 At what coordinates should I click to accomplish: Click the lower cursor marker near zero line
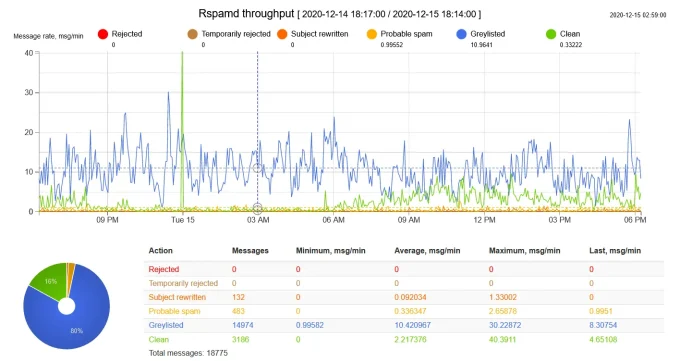pyautogui.click(x=258, y=209)
